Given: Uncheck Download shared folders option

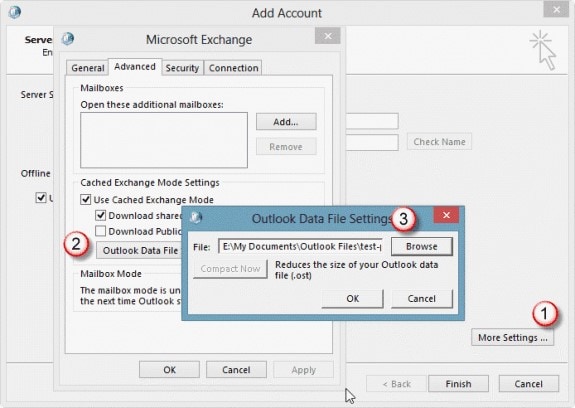Looking at the screenshot, I should click(x=100, y=215).
